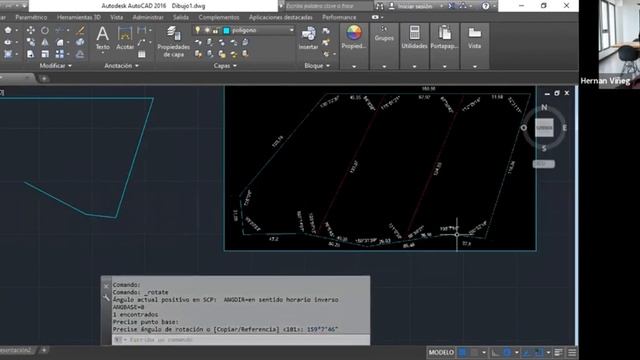Open the Vista panel button

point(474,38)
